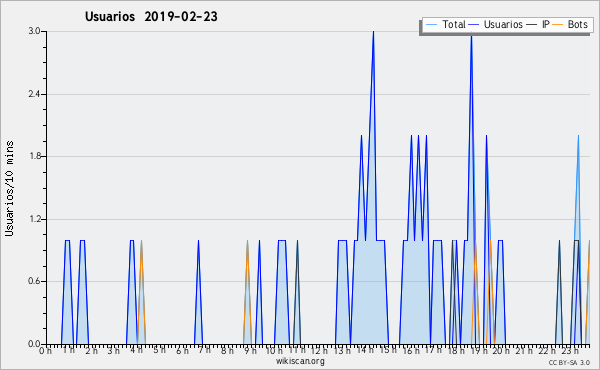Click the '4 h' x-axis label

[137, 350]
